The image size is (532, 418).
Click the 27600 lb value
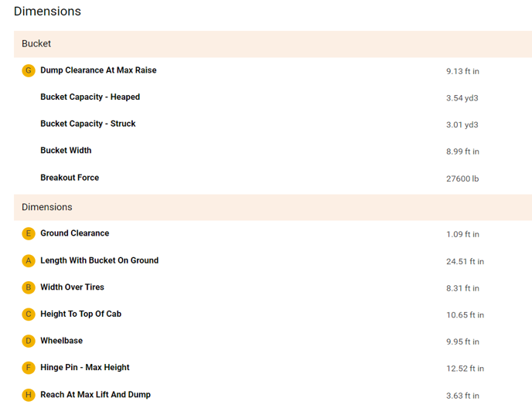pyautogui.click(x=462, y=178)
